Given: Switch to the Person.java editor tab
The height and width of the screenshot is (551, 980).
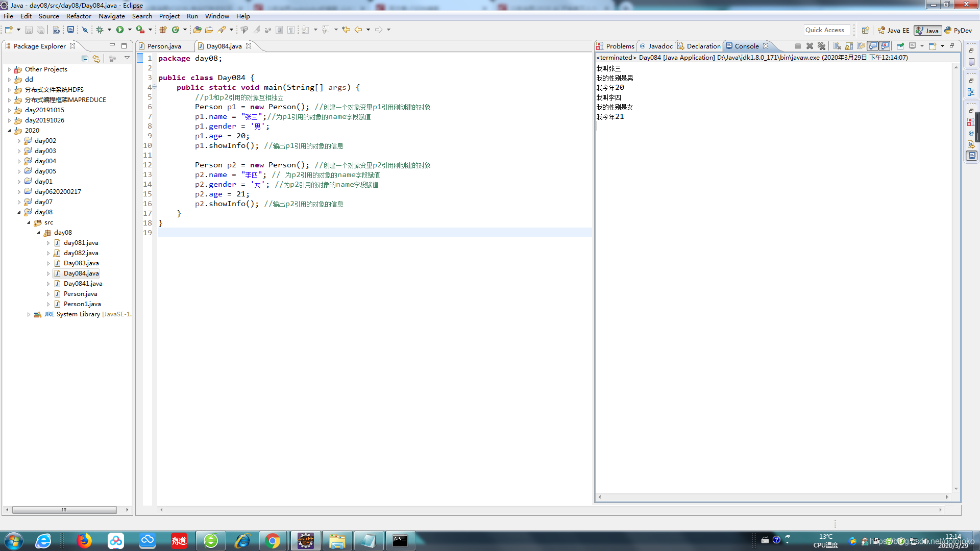Looking at the screenshot, I should (164, 46).
